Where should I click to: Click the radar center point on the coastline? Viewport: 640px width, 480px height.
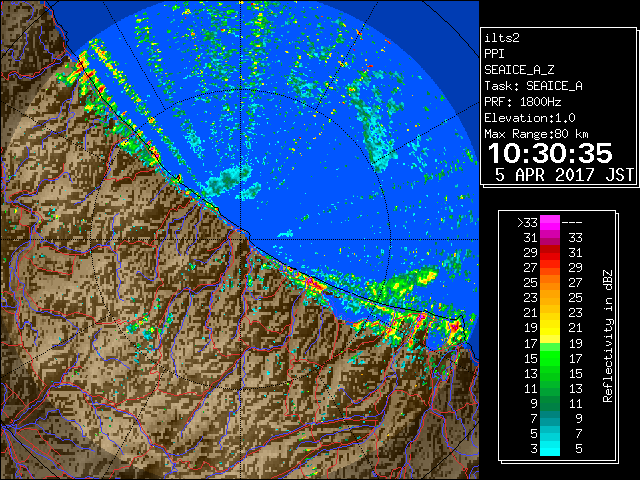pyautogui.click(x=241, y=239)
